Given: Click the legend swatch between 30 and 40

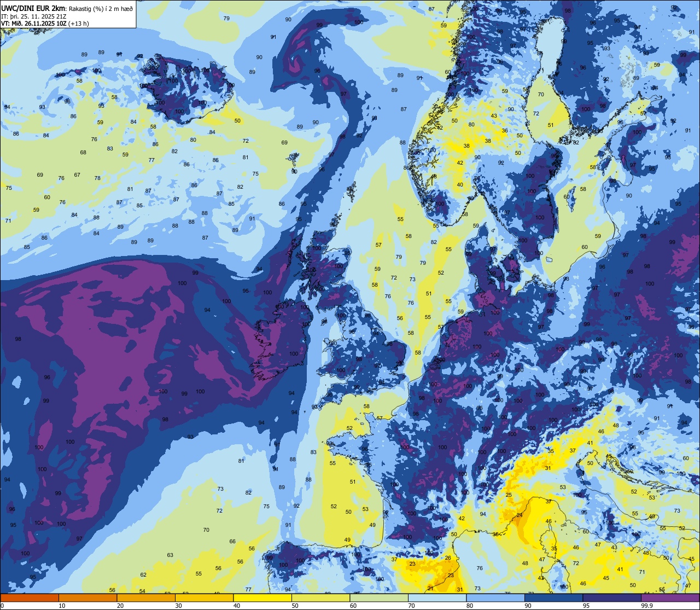Looking at the screenshot, I should tap(204, 597).
